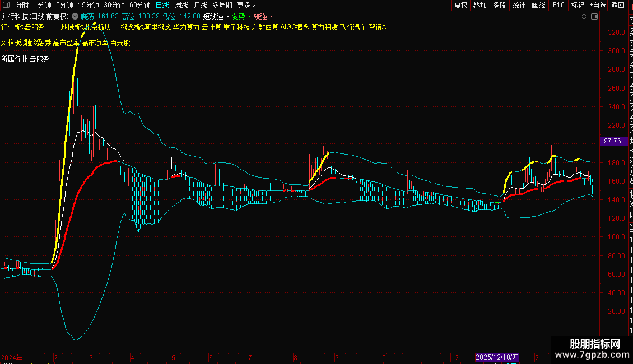Click the 叠加 overlay button
This screenshot has width=633, height=364.
click(x=480, y=5)
